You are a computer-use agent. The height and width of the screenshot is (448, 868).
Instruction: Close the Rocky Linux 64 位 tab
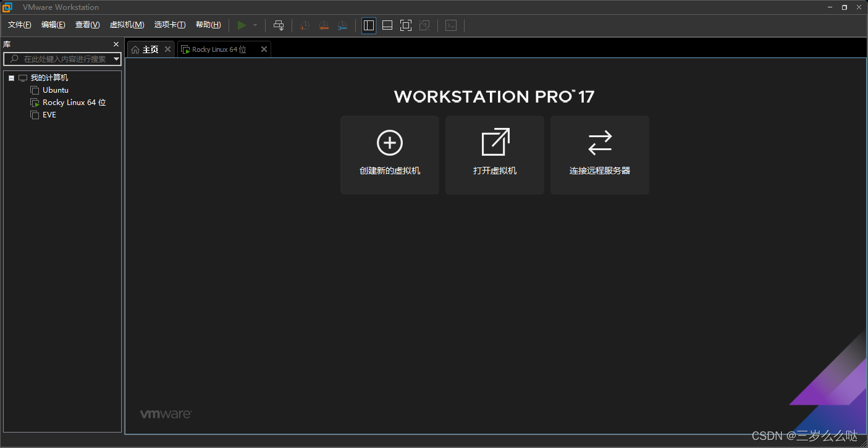(x=264, y=49)
